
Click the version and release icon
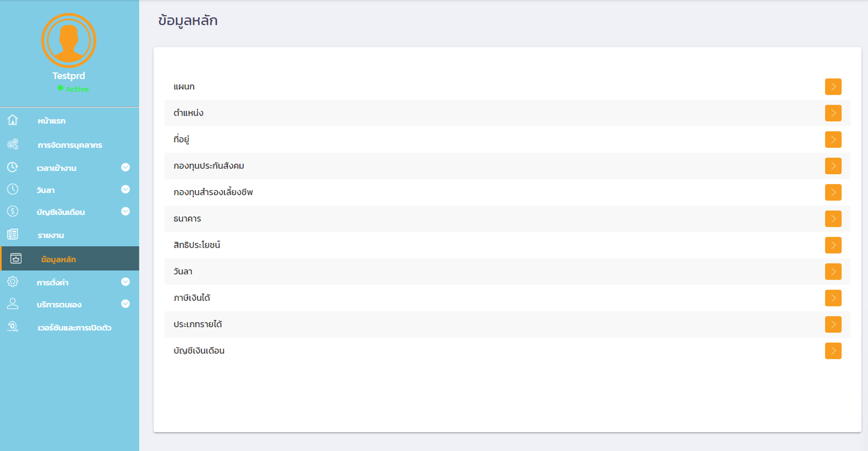pyautogui.click(x=13, y=327)
